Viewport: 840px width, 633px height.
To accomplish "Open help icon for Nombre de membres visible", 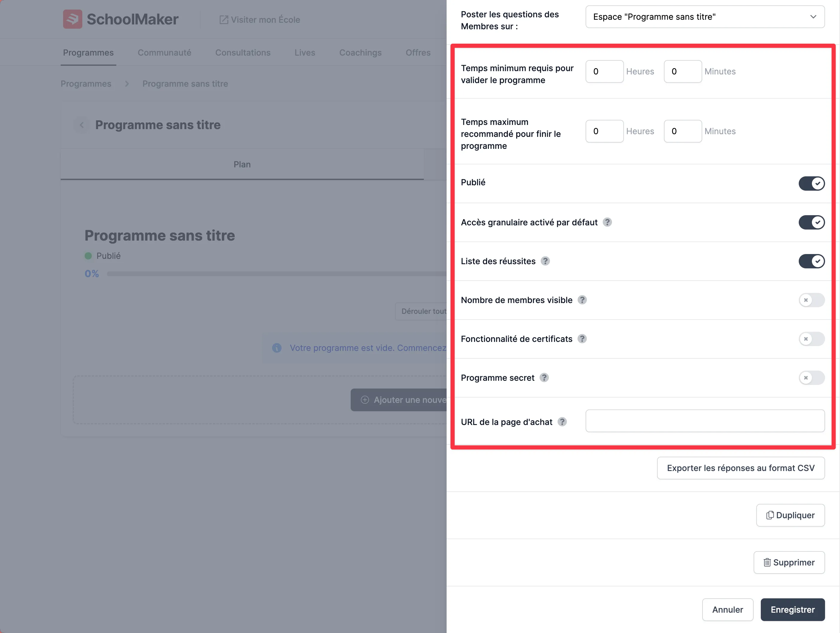I will pos(582,300).
